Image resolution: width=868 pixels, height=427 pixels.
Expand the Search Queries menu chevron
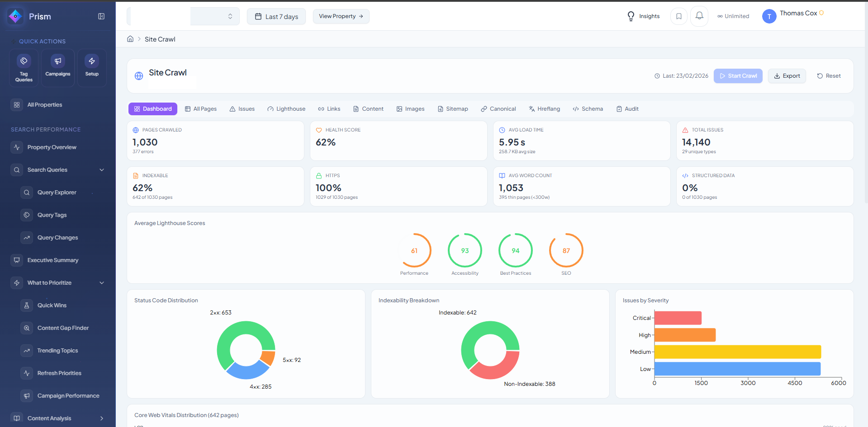102,170
